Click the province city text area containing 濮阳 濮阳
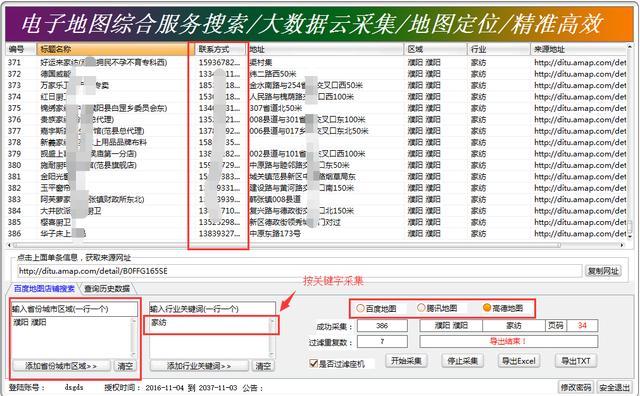The width and height of the screenshot is (640, 396). coord(71,337)
